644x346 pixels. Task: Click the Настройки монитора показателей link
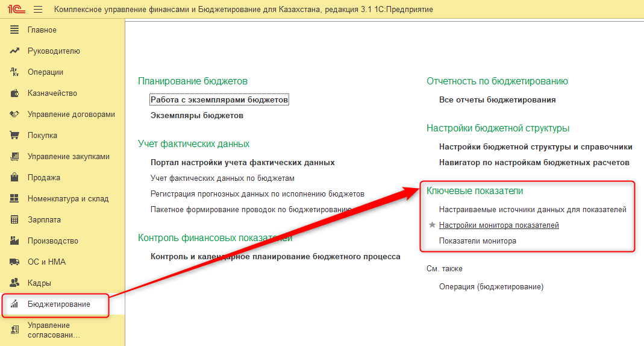[499, 225]
